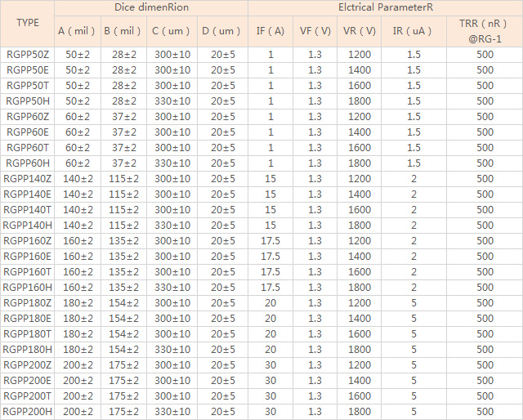The width and height of the screenshot is (523, 420).
Task: Click the RGPP140H type cell
Action: pyautogui.click(x=28, y=226)
